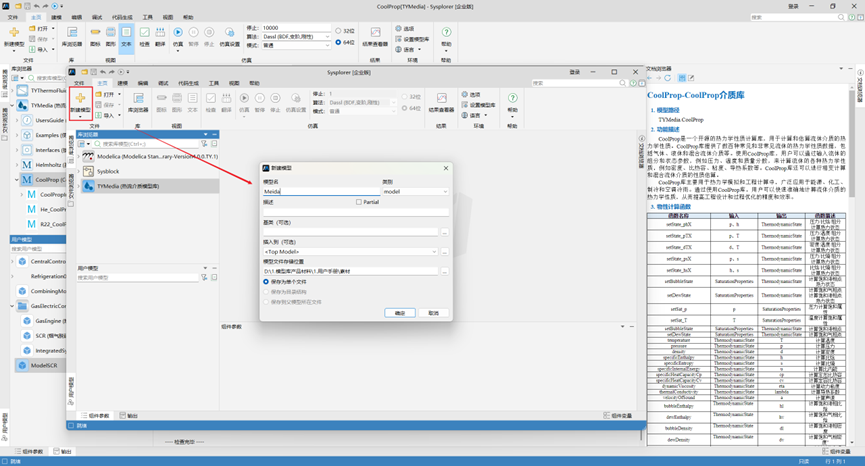The width and height of the screenshot is (865, 466).
Task: Select He_CoolProp model in back window tree
Action: [47, 209]
